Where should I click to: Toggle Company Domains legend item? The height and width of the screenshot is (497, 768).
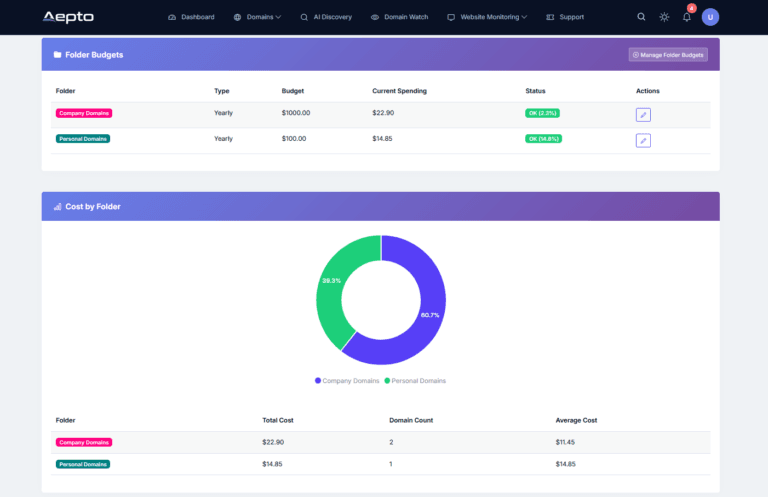(x=346, y=381)
